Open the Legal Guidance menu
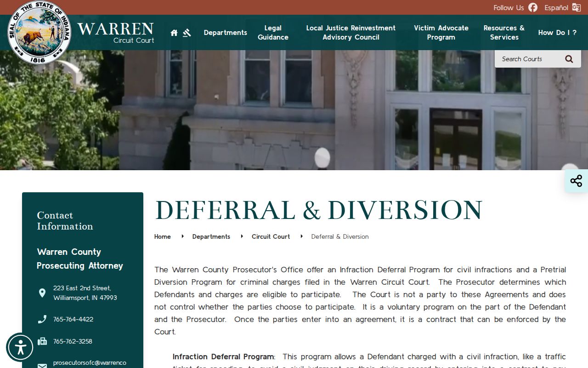The image size is (588, 368). coord(273,33)
